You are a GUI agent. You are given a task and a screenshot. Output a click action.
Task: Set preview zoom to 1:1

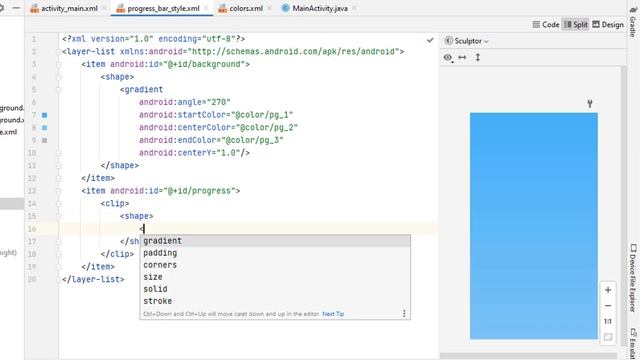(x=608, y=321)
